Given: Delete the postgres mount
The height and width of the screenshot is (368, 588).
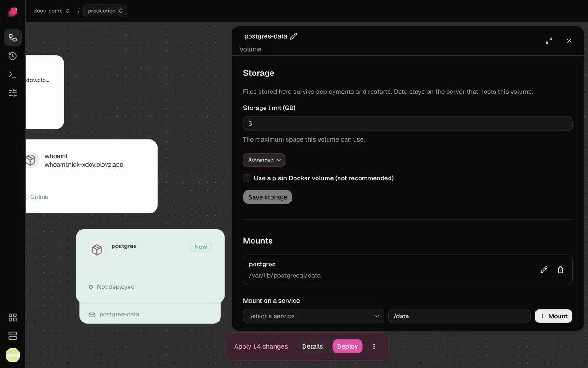Looking at the screenshot, I should [x=560, y=270].
